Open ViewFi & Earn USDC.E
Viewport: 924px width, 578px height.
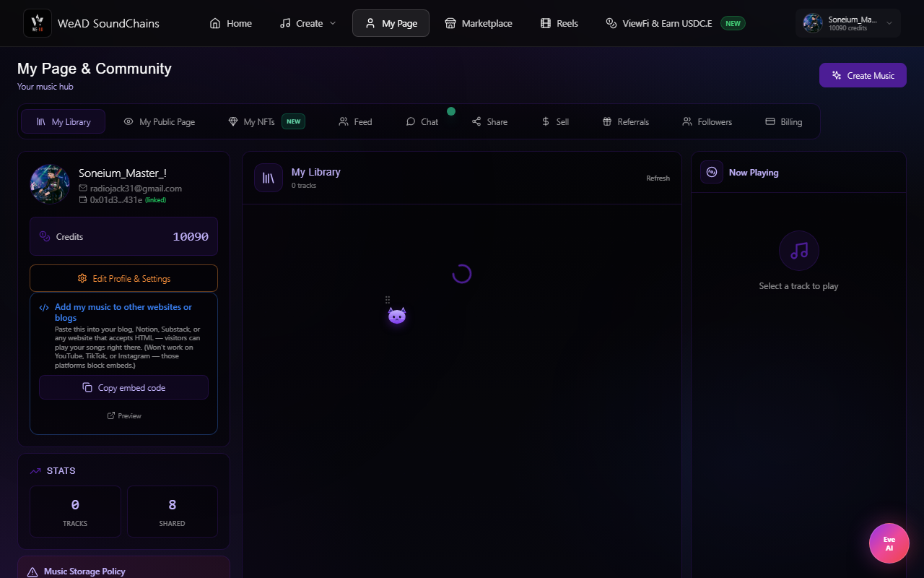click(675, 23)
